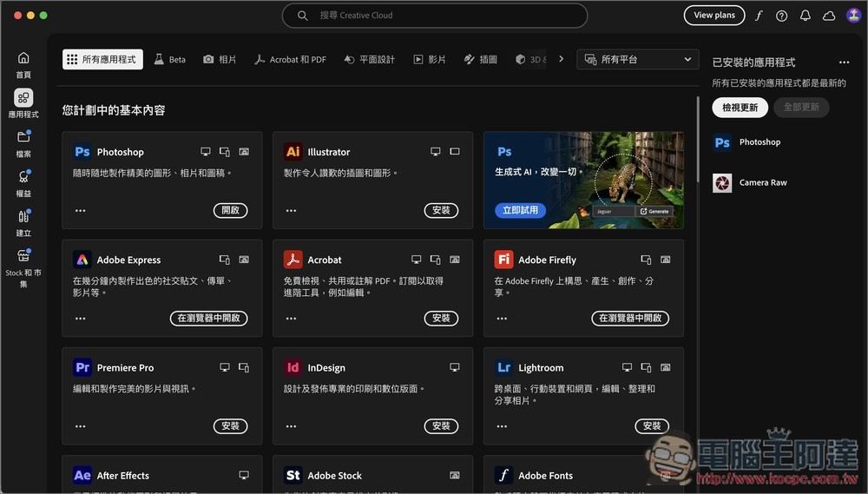Click the InDesign Id icon
Image resolution: width=868 pixels, height=494 pixels.
[x=293, y=368]
